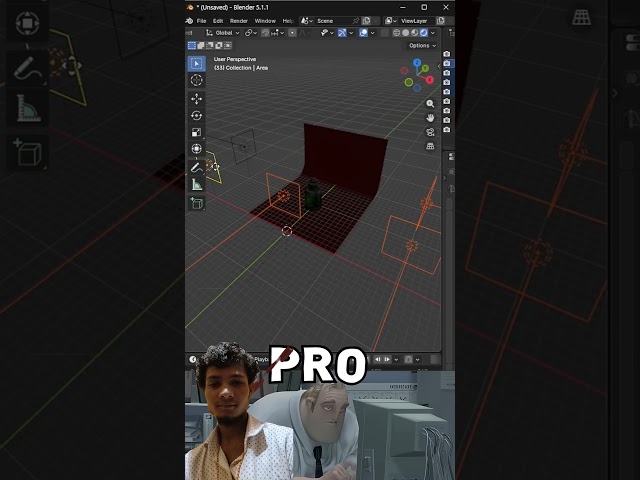This screenshot has height=480, width=640.
Task: Select the Cursor tool in toolbar
Action: coord(196,80)
